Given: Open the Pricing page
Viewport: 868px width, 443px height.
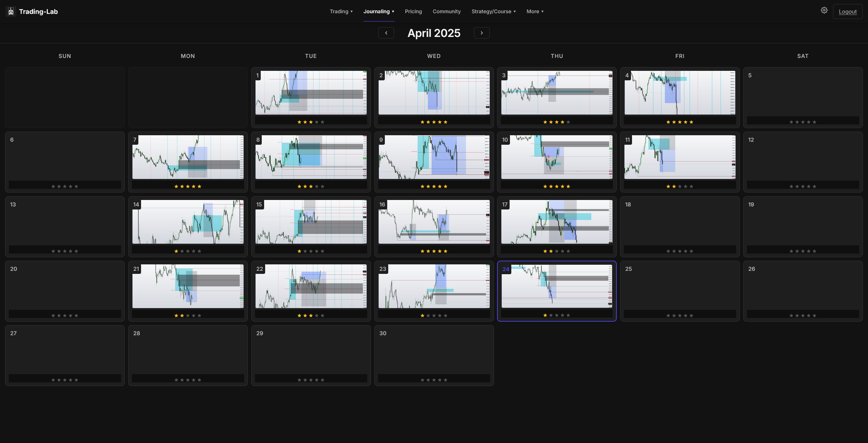Looking at the screenshot, I should 413,11.
